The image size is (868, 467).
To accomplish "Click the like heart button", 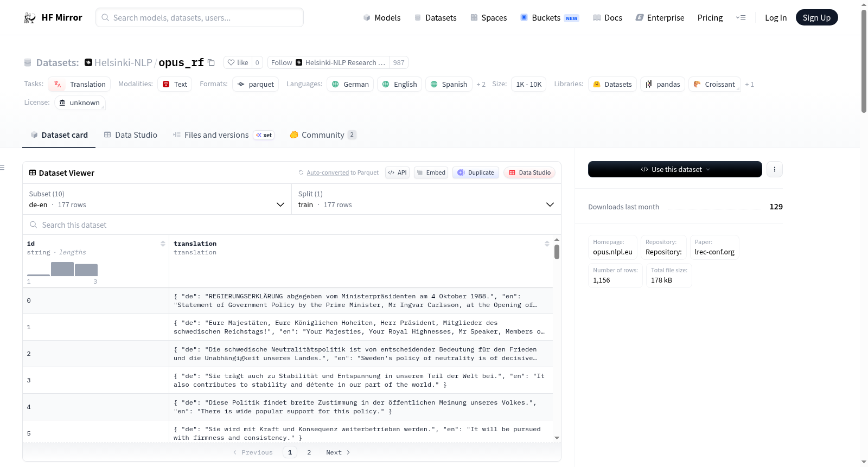I will click(238, 63).
